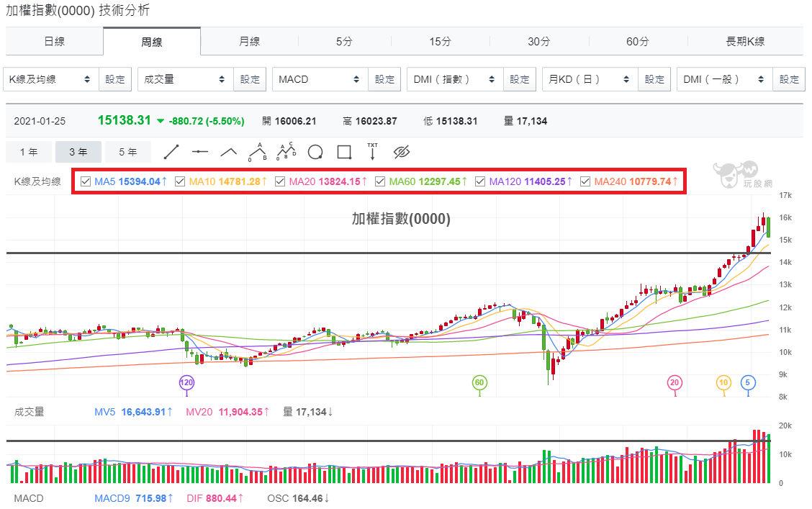Screen dimensions: 812x509
Task: Click the MV20 11,904.35 volume value
Action: click(227, 413)
